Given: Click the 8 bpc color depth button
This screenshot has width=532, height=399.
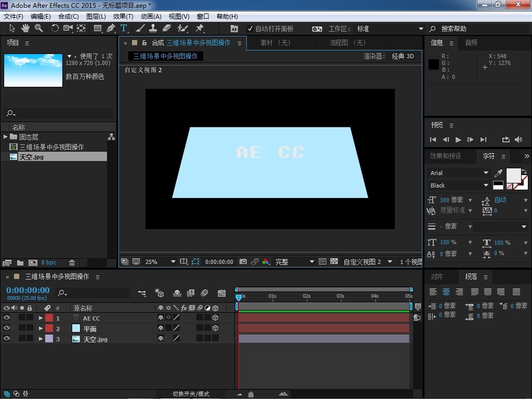Looking at the screenshot, I should pyautogui.click(x=49, y=262).
